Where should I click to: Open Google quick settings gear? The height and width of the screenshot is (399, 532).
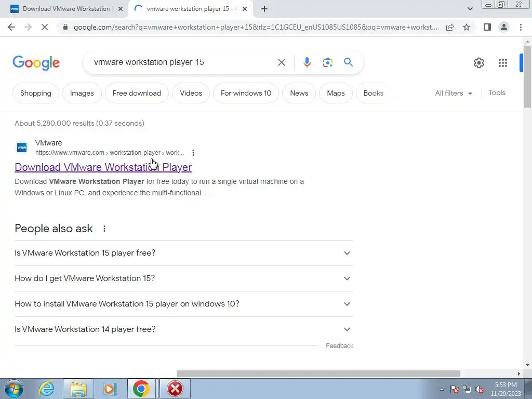click(478, 63)
